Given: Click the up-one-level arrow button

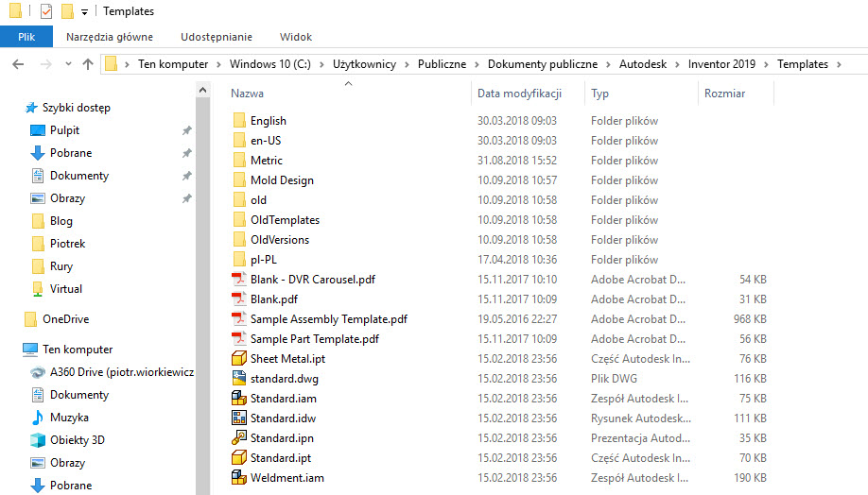Looking at the screenshot, I should 88,64.
